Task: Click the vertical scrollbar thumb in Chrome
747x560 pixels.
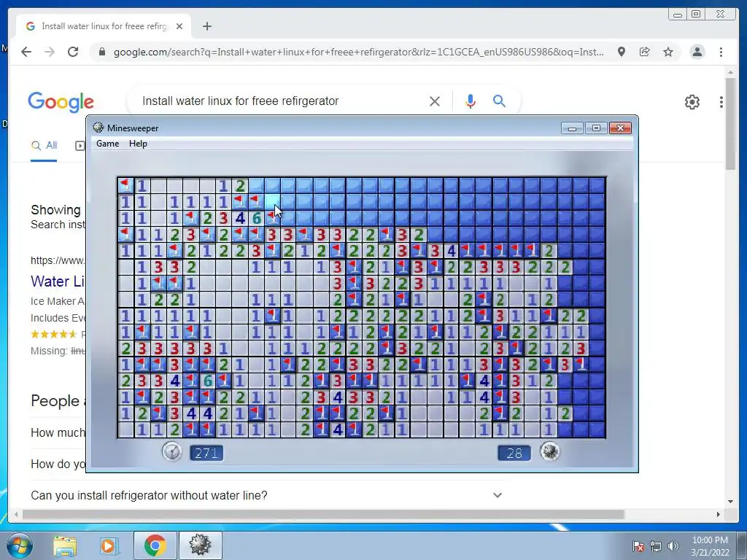Action: 730,123
